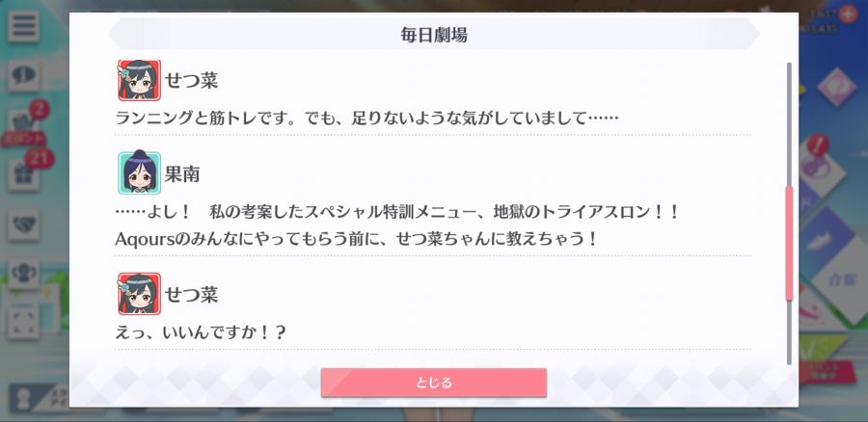Image resolution: width=868 pixels, height=422 pixels.
Task: Tap the 果南 avatar thumbnail
Action: [x=139, y=173]
